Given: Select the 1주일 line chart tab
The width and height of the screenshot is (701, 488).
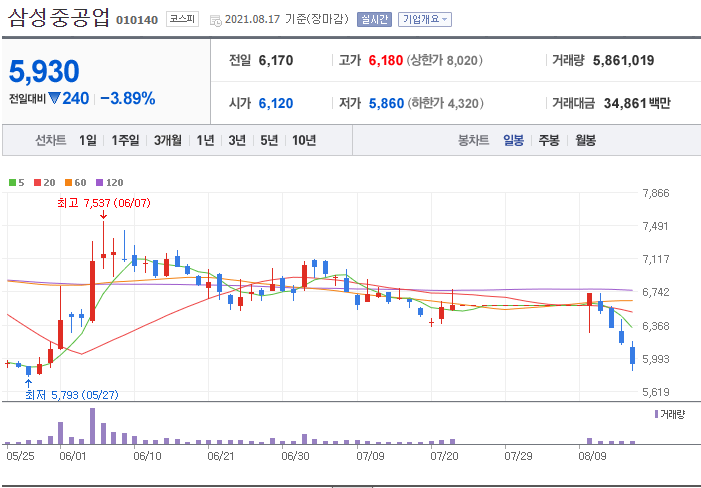Looking at the screenshot, I should click(x=125, y=140).
